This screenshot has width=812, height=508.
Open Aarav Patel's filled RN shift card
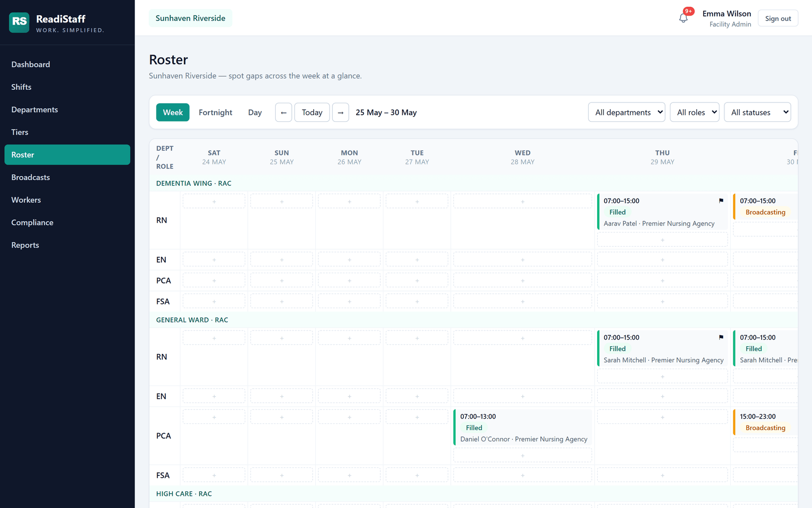click(662, 212)
